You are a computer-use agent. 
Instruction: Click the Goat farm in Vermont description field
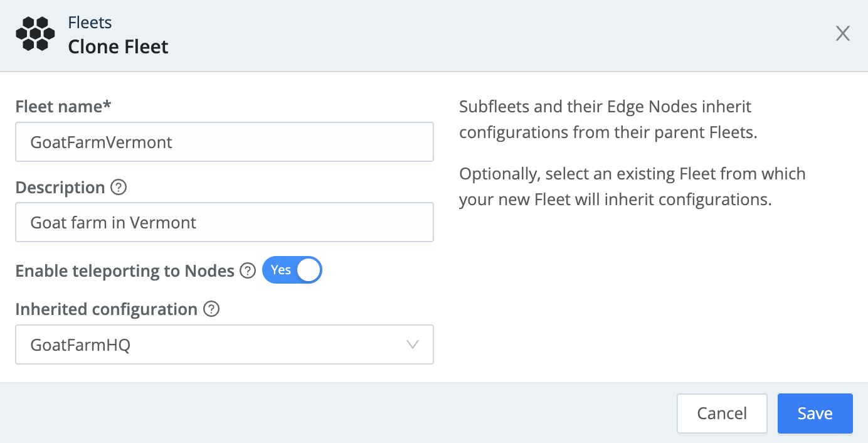tap(224, 223)
